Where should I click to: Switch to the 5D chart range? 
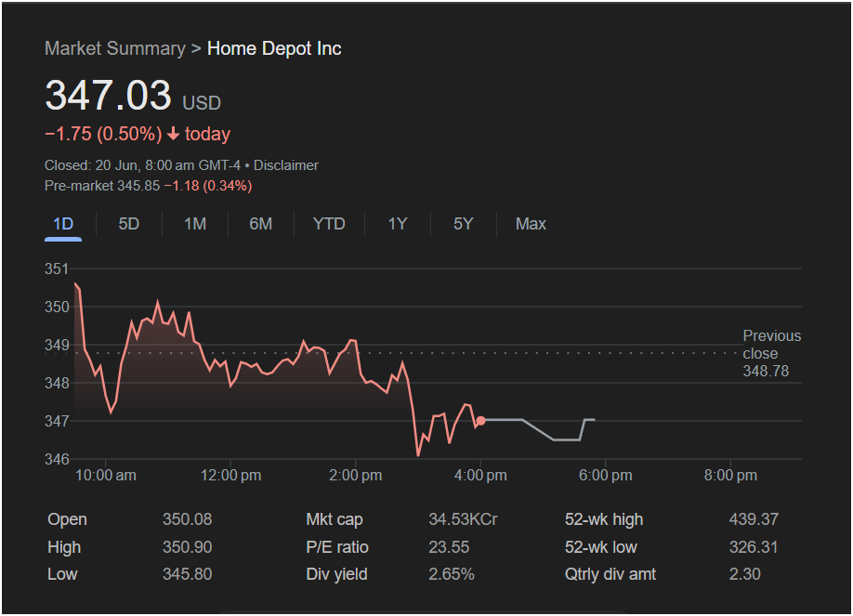click(x=129, y=224)
